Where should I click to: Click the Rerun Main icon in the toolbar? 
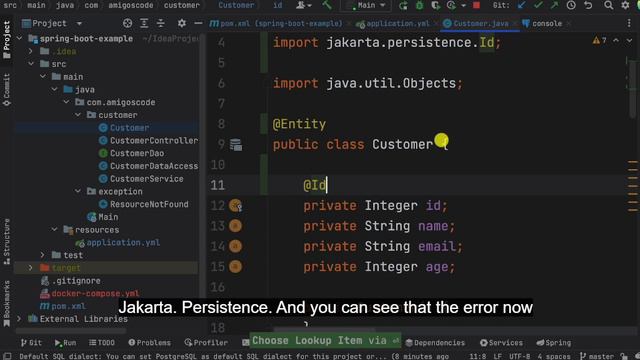point(403,5)
